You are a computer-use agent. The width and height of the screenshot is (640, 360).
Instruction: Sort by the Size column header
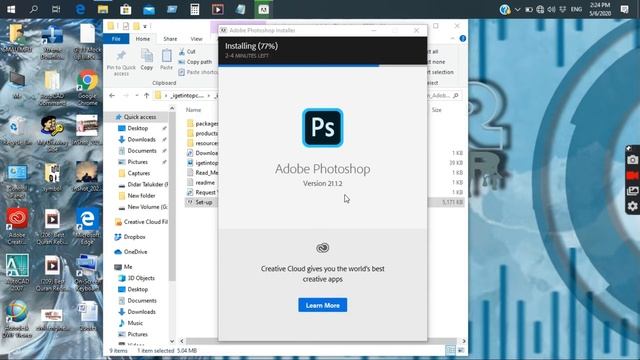[437, 110]
